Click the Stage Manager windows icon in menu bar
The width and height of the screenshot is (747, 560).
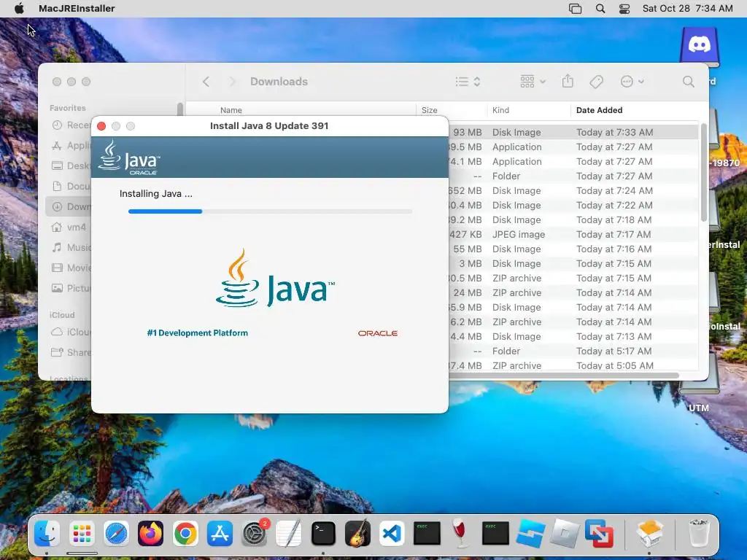click(575, 9)
